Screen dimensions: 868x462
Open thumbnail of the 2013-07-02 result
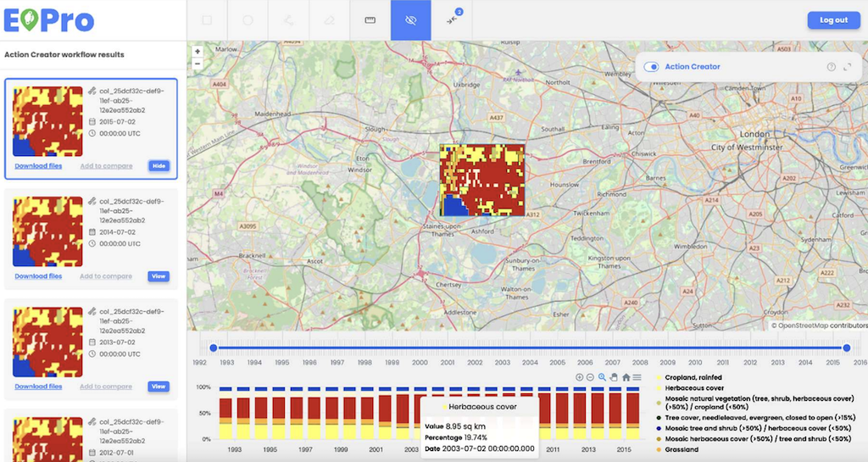click(47, 342)
